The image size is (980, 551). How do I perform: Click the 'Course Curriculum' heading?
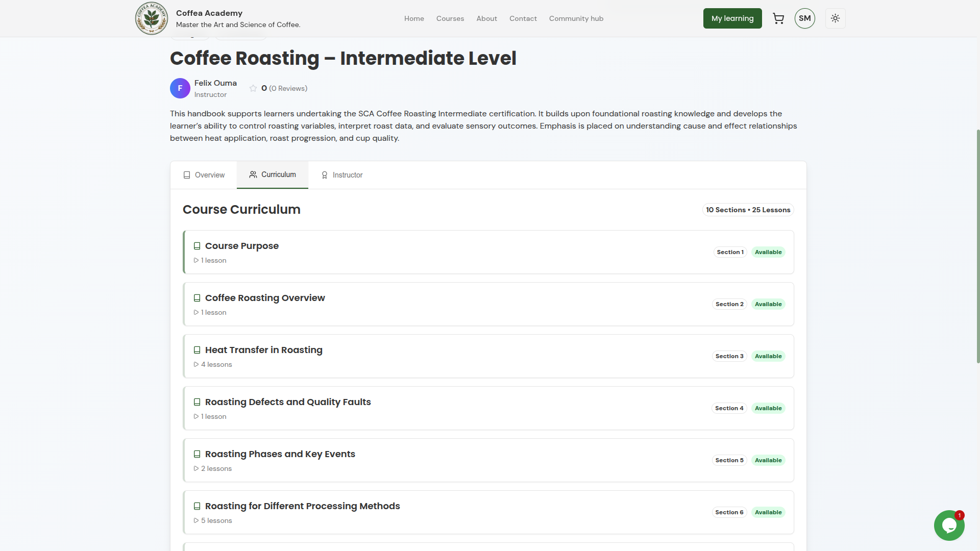(241, 209)
